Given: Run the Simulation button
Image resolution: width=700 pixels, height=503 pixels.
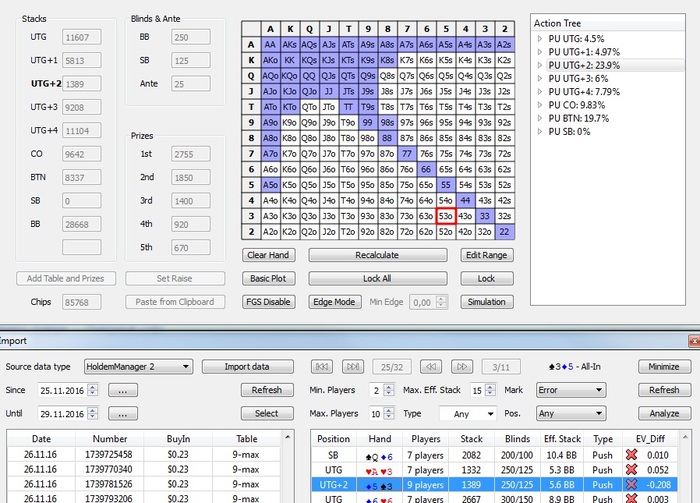Looking at the screenshot, I should coord(487,302).
